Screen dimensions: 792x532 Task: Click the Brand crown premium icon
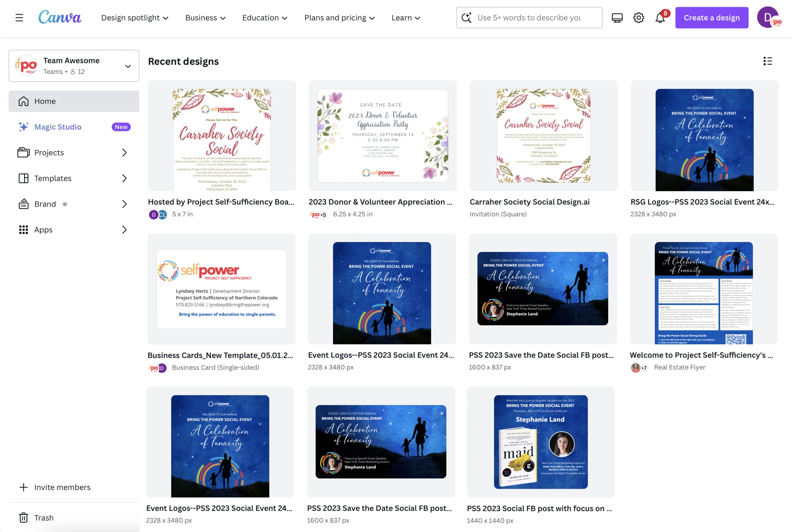[65, 204]
